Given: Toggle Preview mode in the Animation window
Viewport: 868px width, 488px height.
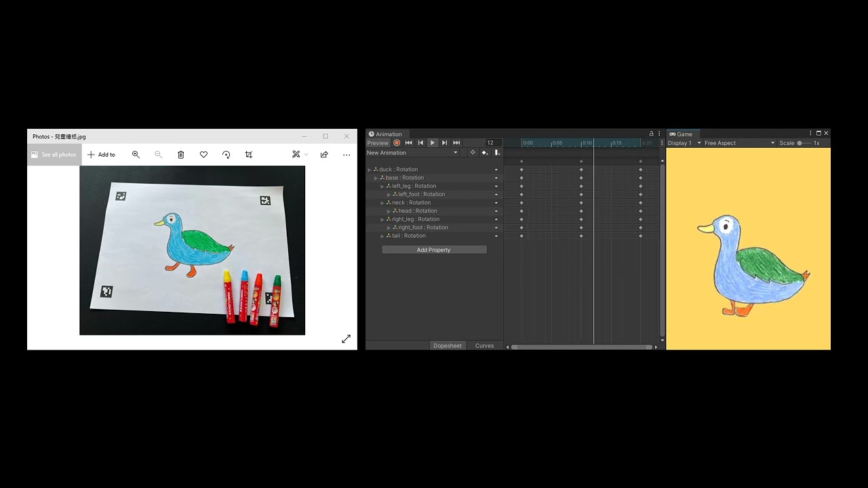Looking at the screenshot, I should (378, 143).
